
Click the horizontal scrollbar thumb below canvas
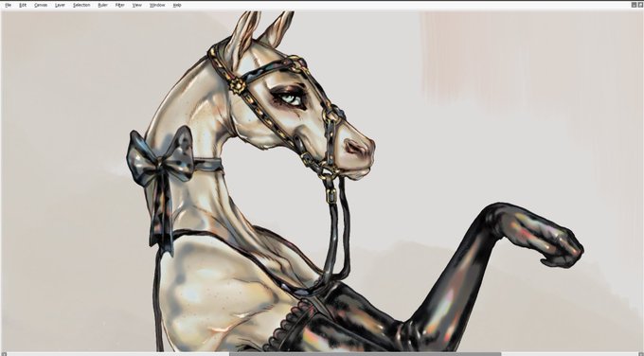point(366,353)
